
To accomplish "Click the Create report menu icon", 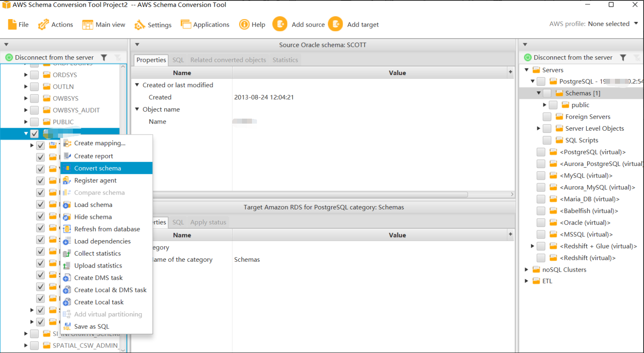I will (67, 156).
